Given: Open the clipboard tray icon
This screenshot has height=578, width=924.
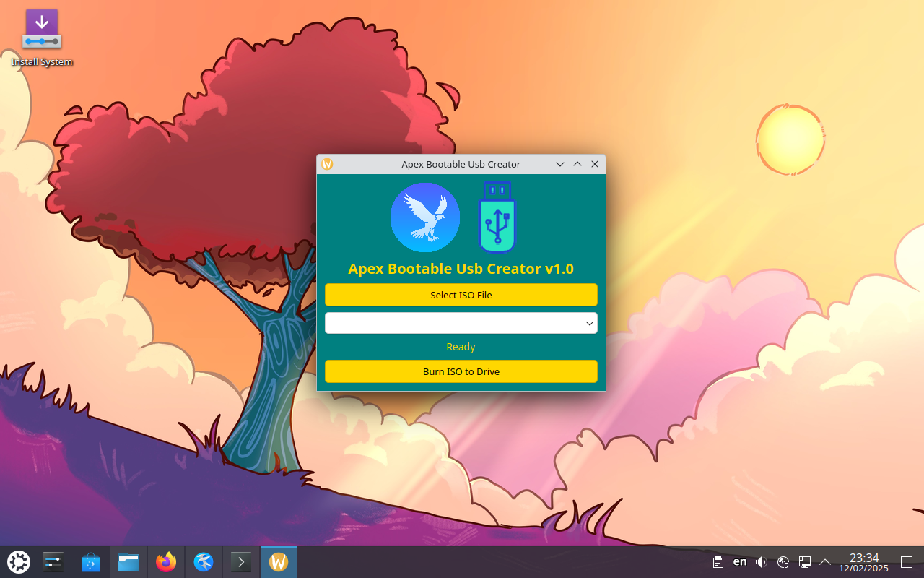Looking at the screenshot, I should (x=718, y=562).
